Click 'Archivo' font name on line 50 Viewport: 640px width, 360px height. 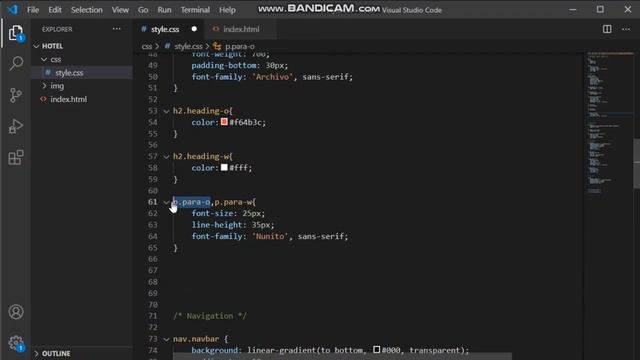coord(272,77)
